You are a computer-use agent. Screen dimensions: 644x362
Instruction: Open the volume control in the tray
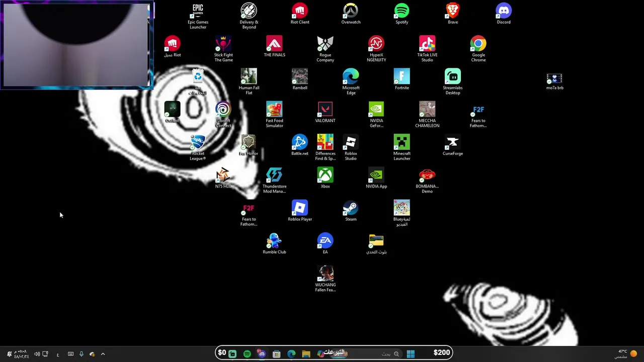tap(37, 354)
